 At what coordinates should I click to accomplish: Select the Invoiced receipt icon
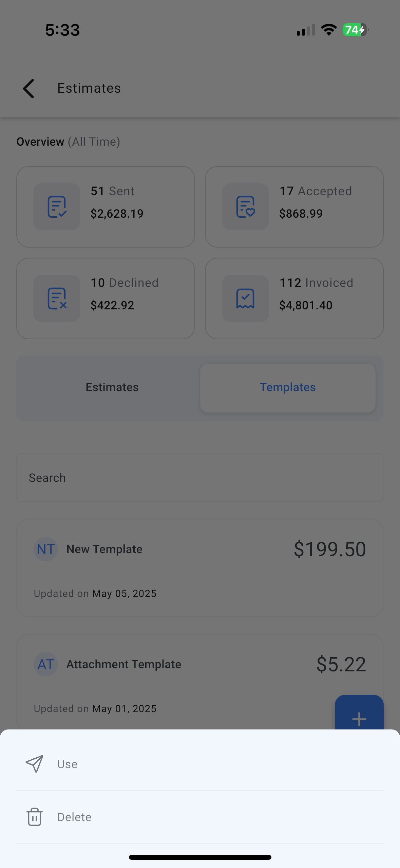(245, 299)
